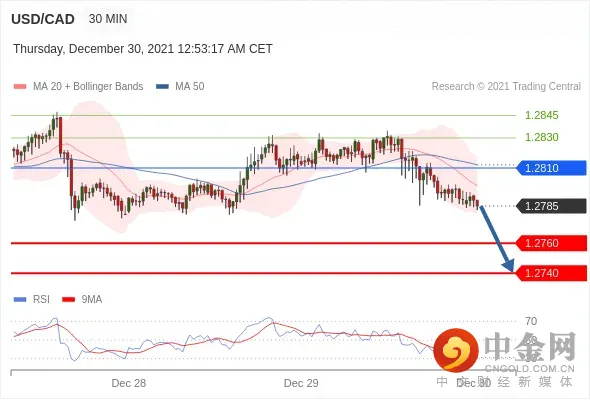Screen dimensions: 590x400
Task: Click the blue downward forecast arrow
Action: click(x=497, y=238)
